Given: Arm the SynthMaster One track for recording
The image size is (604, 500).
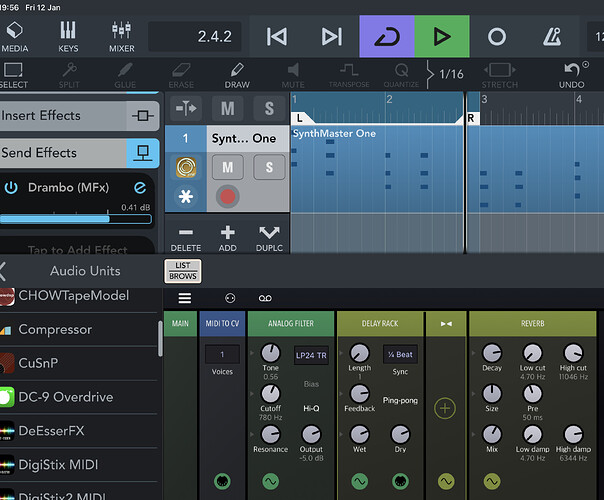Looking at the screenshot, I should pos(228,196).
